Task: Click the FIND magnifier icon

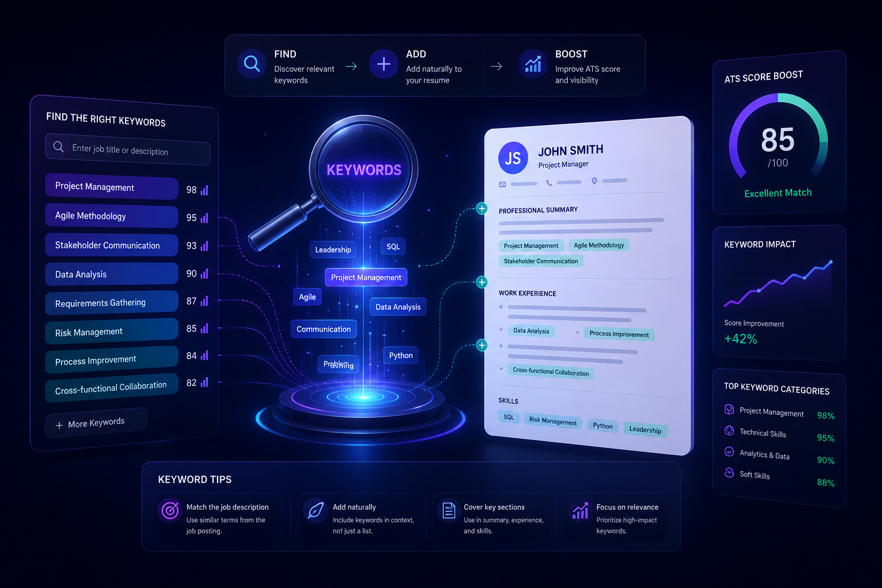Action: (x=252, y=64)
